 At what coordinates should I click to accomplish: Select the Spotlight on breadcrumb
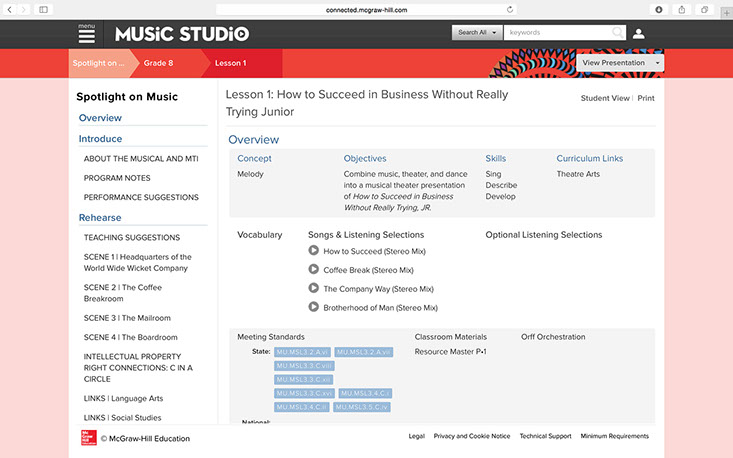[99, 63]
